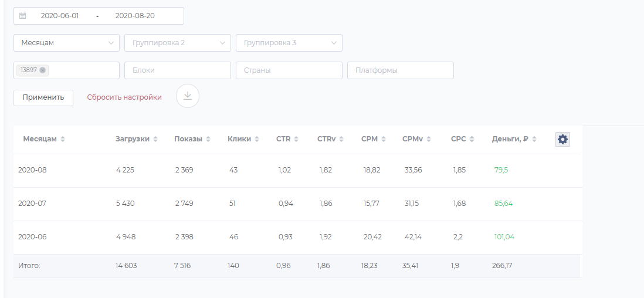Open the Месяцам grouping dropdown
This screenshot has height=298, width=644.
(66, 43)
